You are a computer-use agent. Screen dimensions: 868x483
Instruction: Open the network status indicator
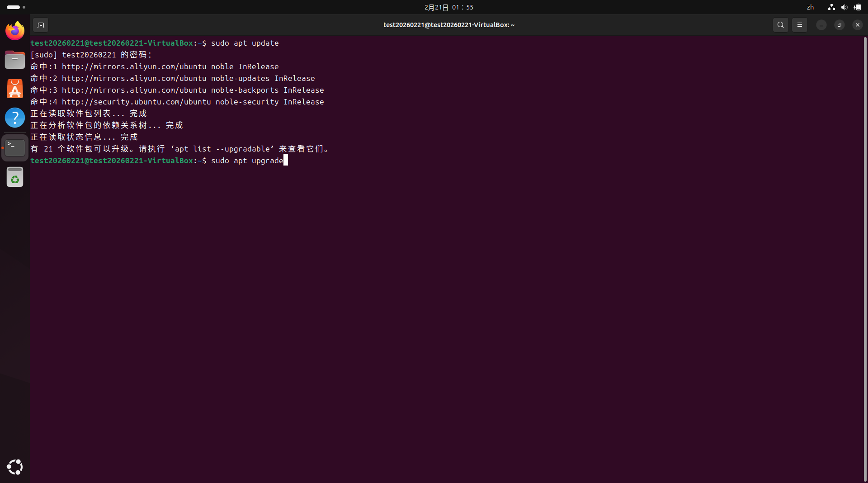click(x=831, y=7)
